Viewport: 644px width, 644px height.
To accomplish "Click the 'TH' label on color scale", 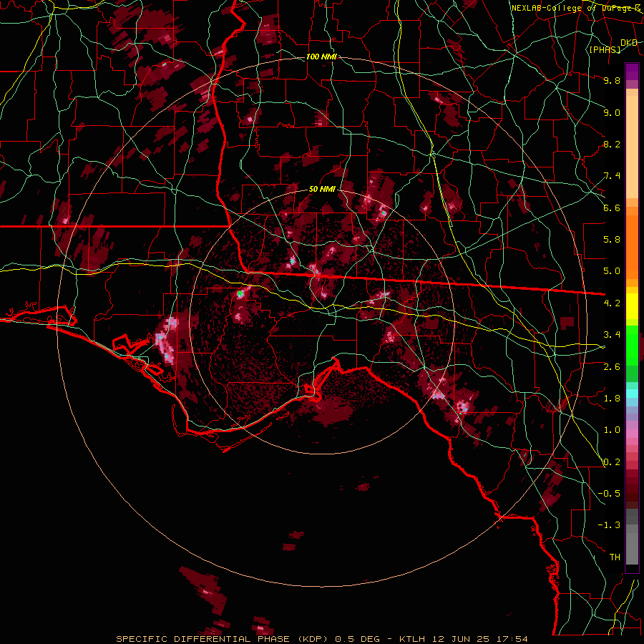I will pyautogui.click(x=615, y=557).
